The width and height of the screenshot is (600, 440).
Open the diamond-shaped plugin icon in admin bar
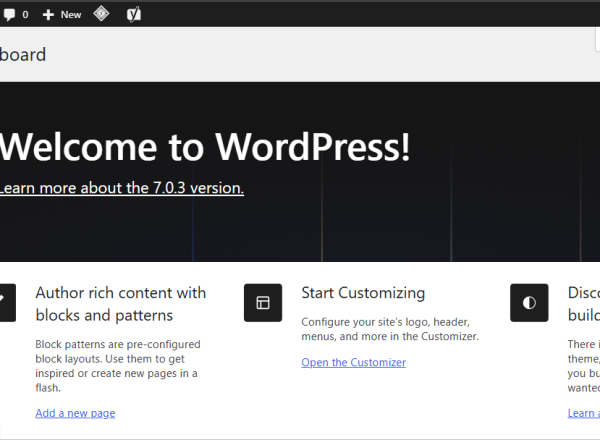[x=101, y=14]
